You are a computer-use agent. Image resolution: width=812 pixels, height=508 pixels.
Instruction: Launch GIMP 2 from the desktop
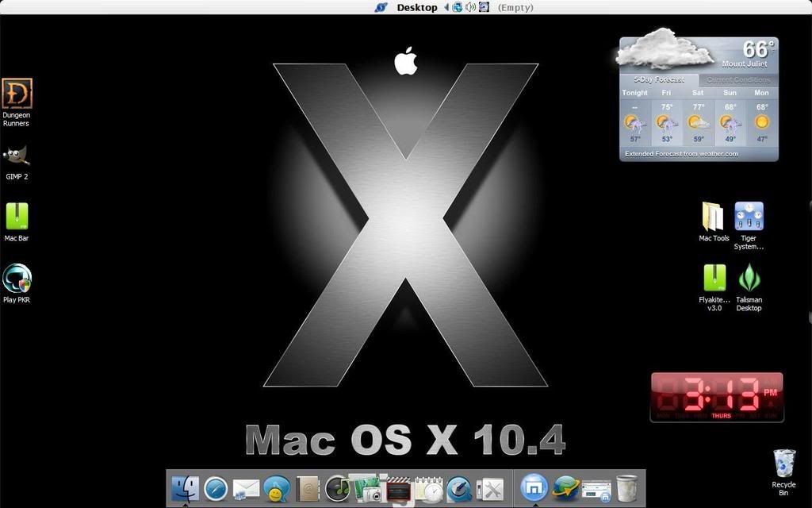pyautogui.click(x=17, y=156)
